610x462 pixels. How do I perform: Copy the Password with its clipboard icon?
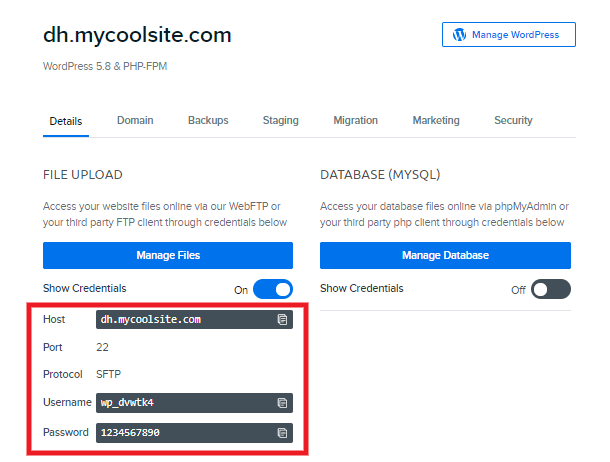(282, 432)
